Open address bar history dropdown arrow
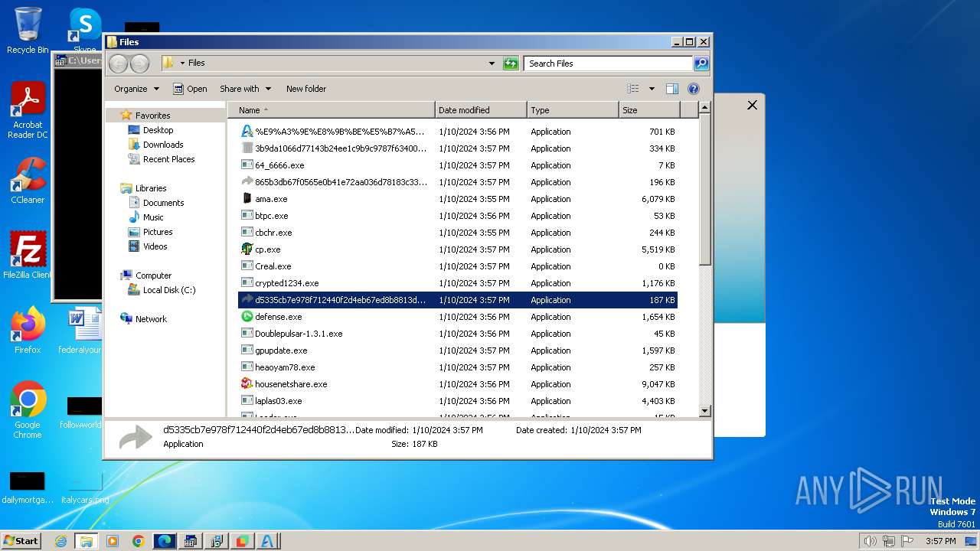The width and height of the screenshot is (980, 551). point(492,64)
